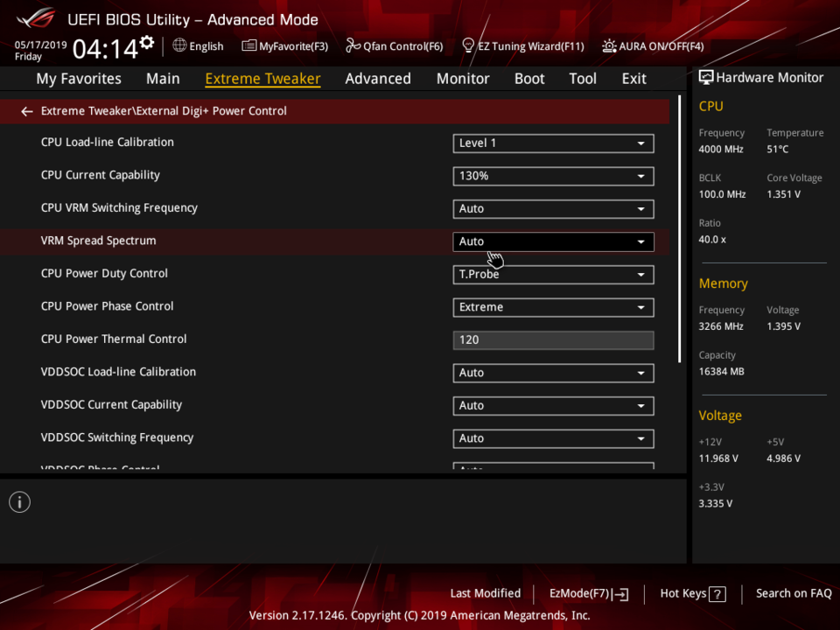Open the Advanced tab
The height and width of the screenshot is (630, 840).
pos(378,79)
